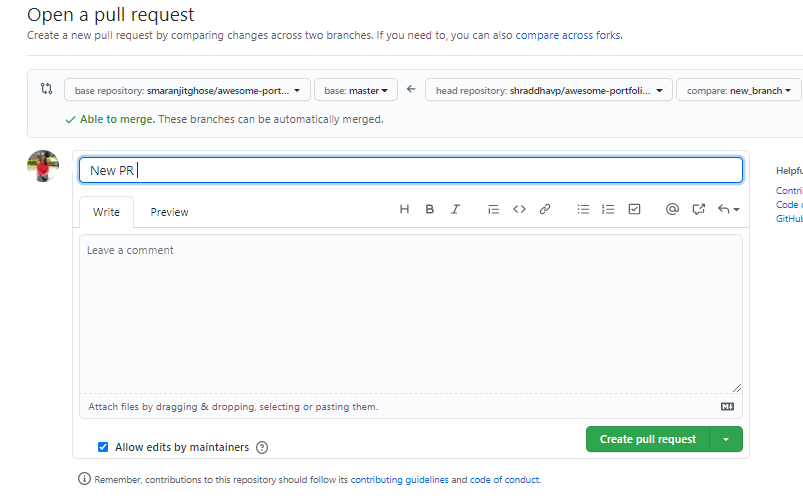The image size is (803, 498).
Task: Open compare: new_branch dropdown
Action: 738,90
